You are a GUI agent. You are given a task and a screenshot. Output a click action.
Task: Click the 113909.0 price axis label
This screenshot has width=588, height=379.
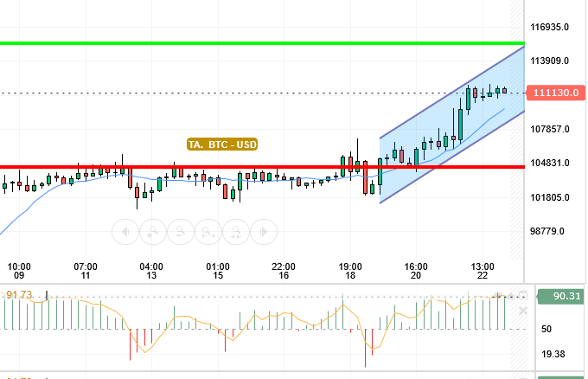(x=549, y=61)
